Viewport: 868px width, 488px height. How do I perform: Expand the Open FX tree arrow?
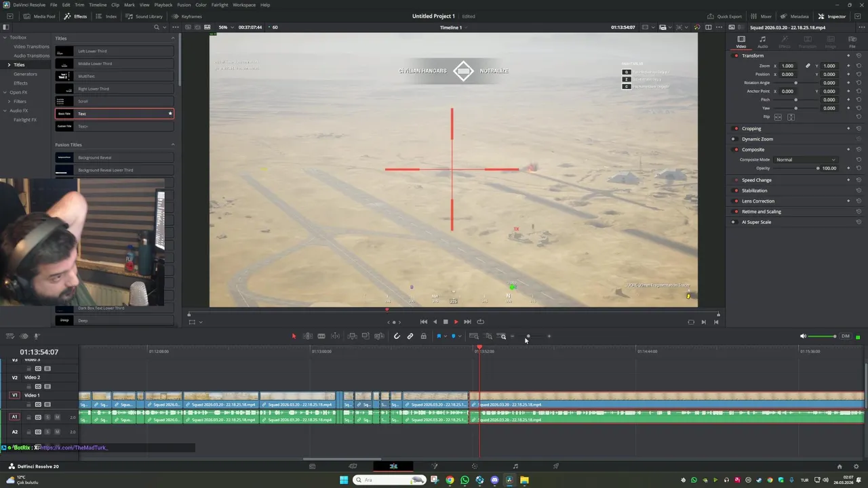point(5,92)
